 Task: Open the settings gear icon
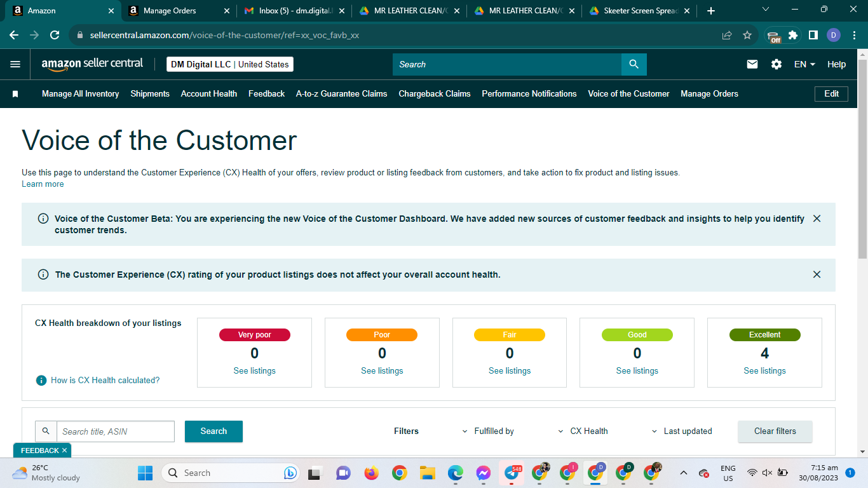coord(776,64)
